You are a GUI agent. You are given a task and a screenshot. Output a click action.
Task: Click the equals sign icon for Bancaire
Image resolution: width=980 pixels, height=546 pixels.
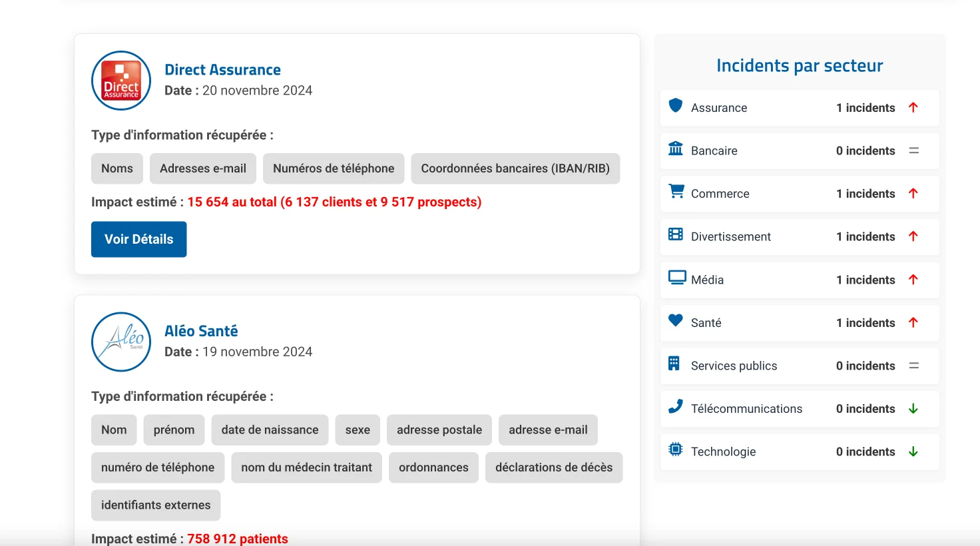pos(914,150)
